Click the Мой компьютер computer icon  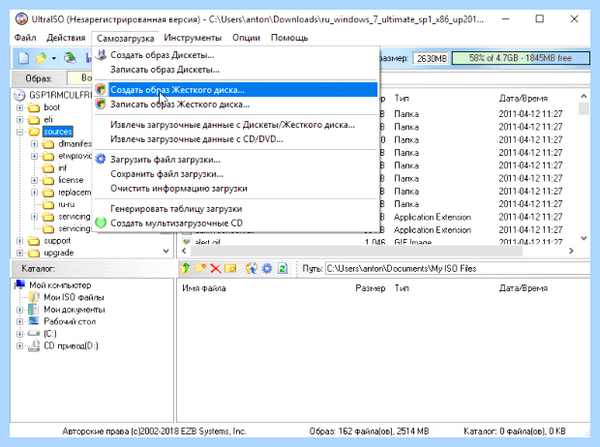coord(20,285)
